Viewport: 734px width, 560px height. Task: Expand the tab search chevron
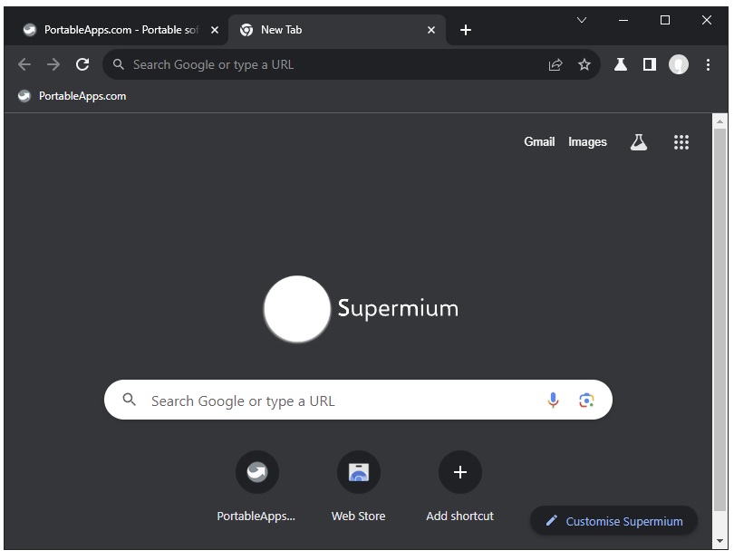(x=582, y=20)
